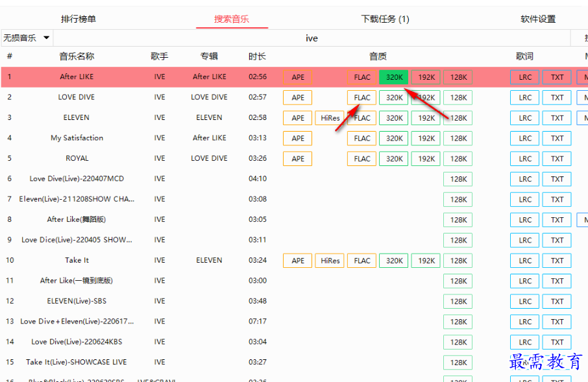Download My Satisfaction in FLAC
Screen dimensions: 588x382
[x=362, y=138]
